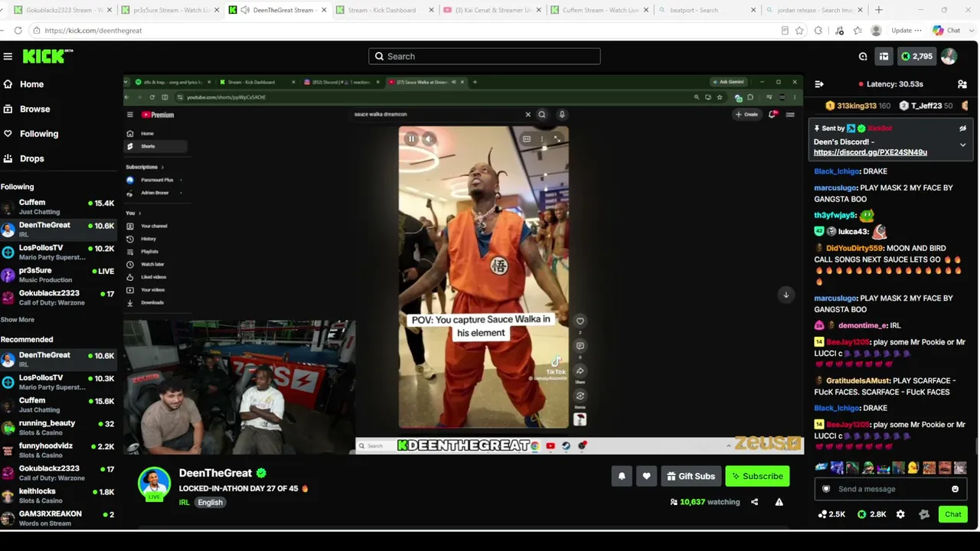Open Cuffem channel in Following list
The height and width of the screenshot is (551, 980).
point(57,207)
